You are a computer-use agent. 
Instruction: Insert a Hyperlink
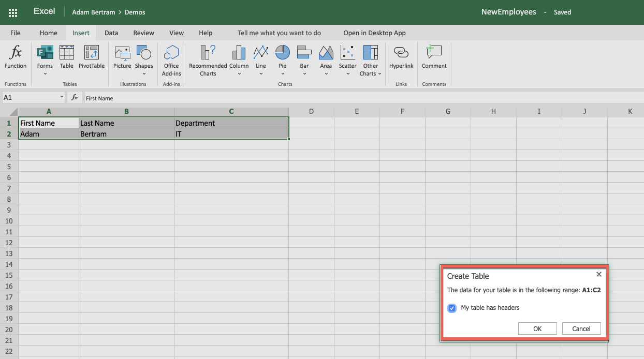coord(401,57)
